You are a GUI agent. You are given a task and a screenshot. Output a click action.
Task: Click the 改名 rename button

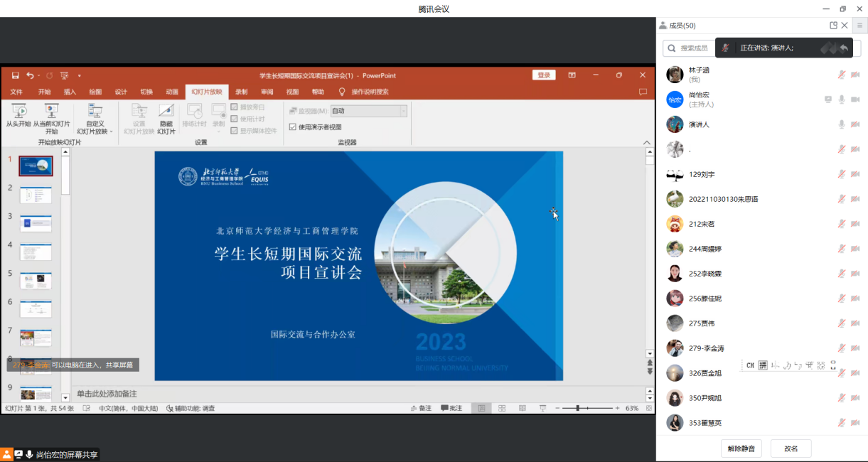point(791,448)
